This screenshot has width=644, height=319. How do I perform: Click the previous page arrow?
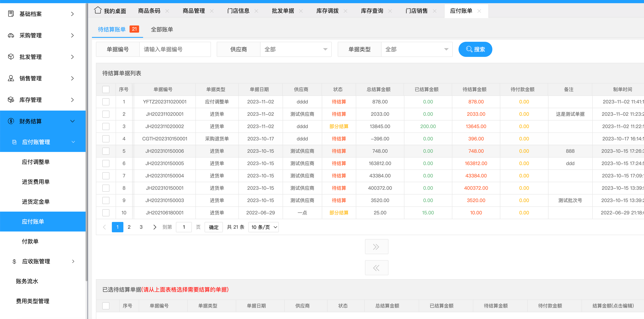[104, 227]
